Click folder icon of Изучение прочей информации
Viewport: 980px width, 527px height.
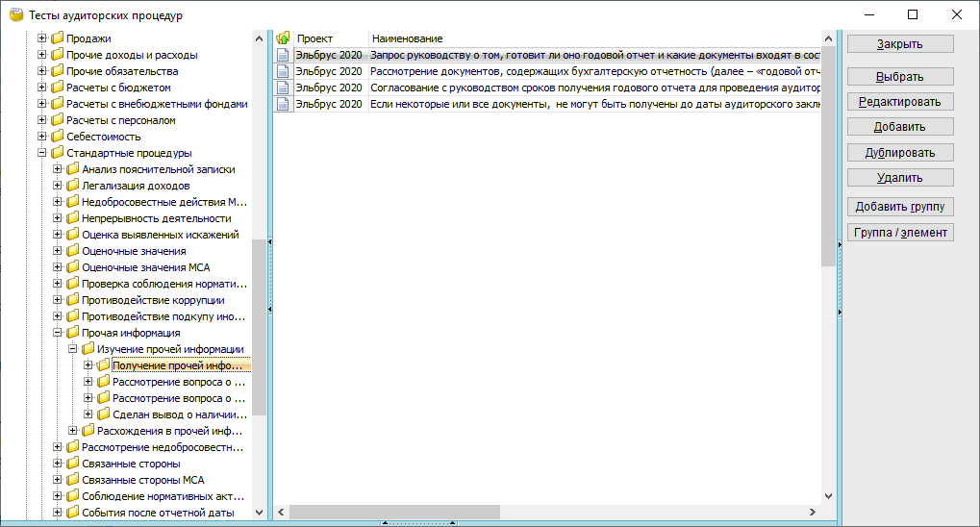coord(88,349)
